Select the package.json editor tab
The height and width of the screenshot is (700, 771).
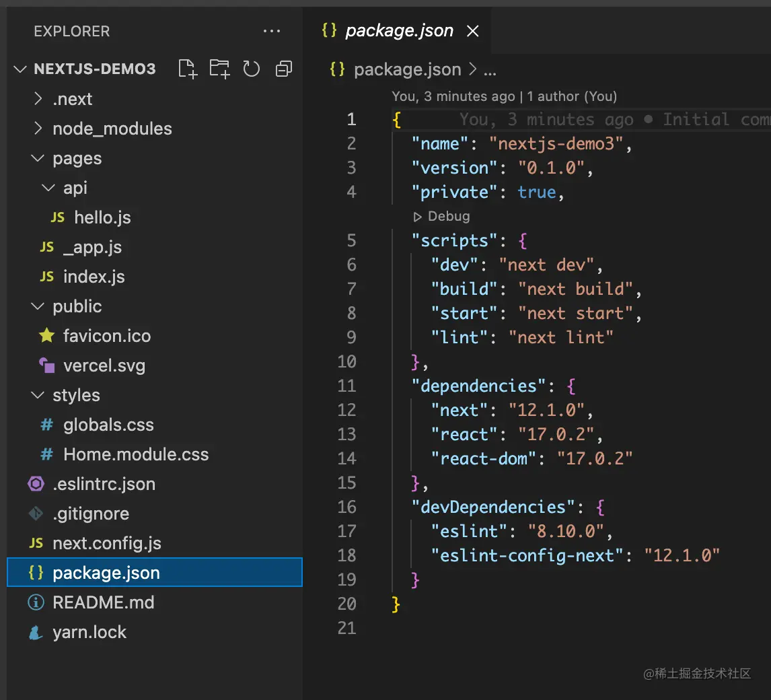398,31
